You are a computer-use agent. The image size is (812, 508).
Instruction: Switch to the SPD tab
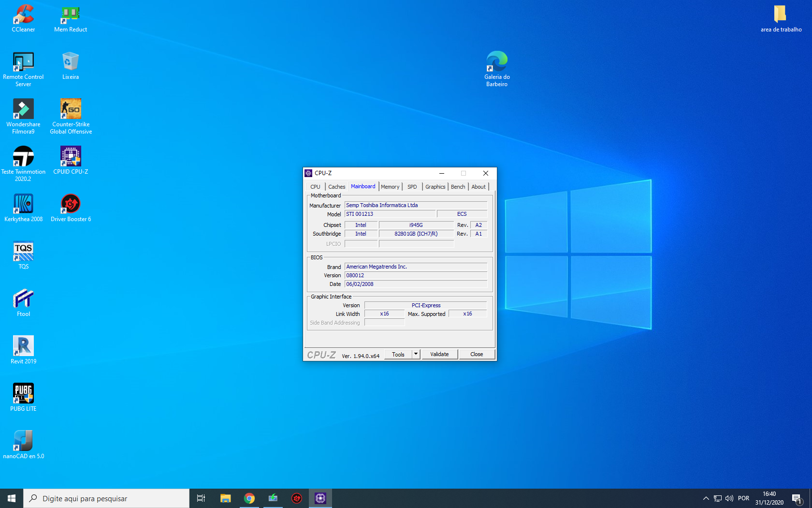click(412, 187)
